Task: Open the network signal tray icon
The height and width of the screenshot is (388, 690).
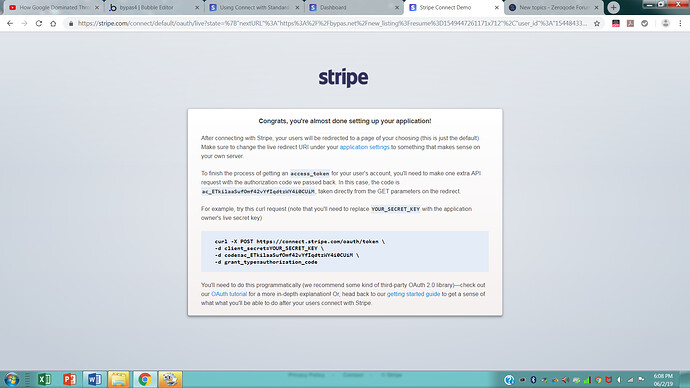Action: (630, 380)
